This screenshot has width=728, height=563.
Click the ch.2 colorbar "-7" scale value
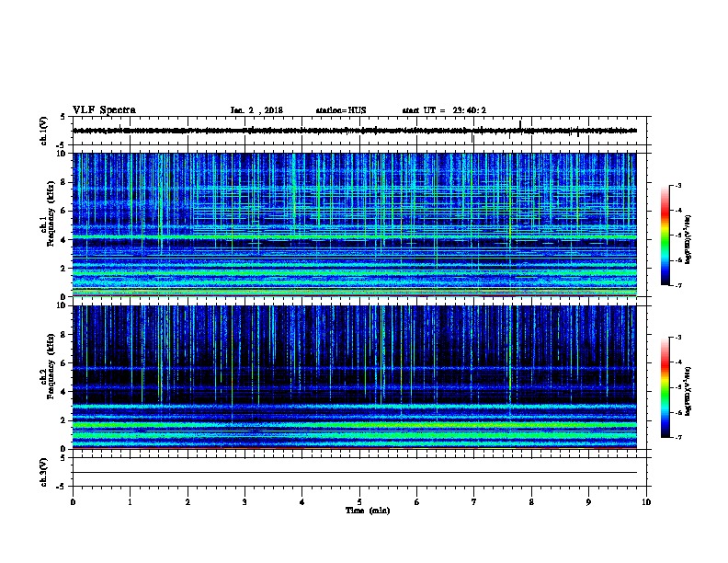click(677, 438)
